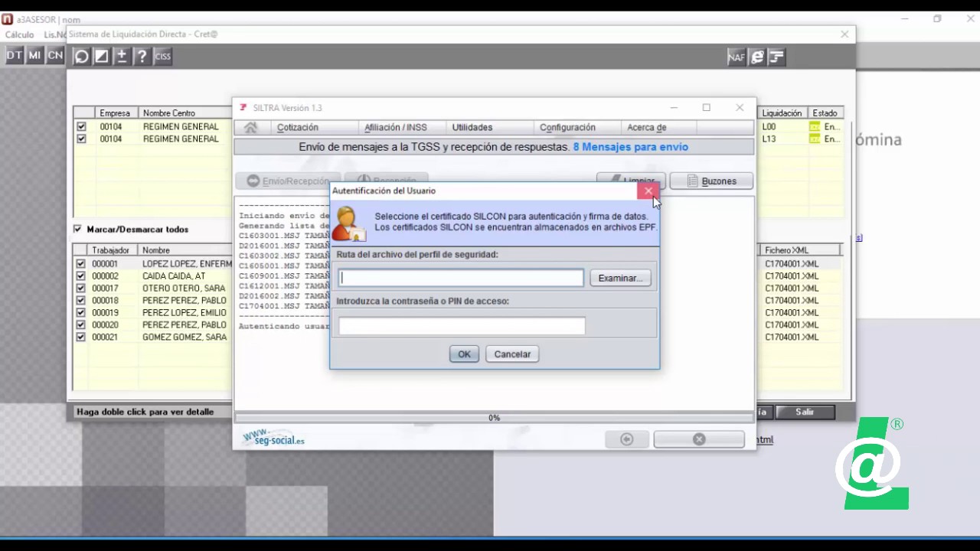
Task: Click the '8 Mensajes para envío' text
Action: point(630,147)
